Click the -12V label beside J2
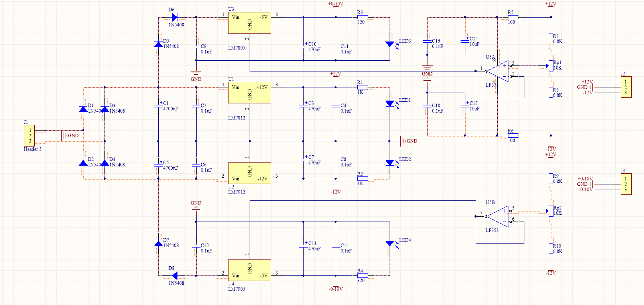The width and height of the screenshot is (644, 305). pos(588,93)
